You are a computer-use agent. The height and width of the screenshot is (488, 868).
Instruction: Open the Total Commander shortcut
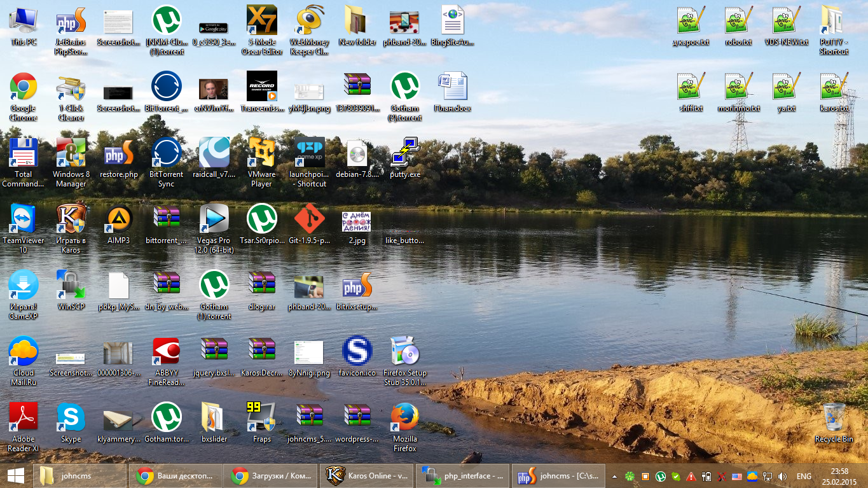point(24,153)
